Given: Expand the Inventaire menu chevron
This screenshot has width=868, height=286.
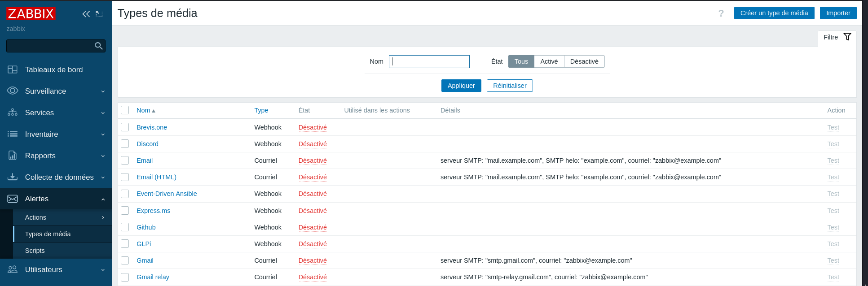Looking at the screenshot, I should [x=103, y=134].
